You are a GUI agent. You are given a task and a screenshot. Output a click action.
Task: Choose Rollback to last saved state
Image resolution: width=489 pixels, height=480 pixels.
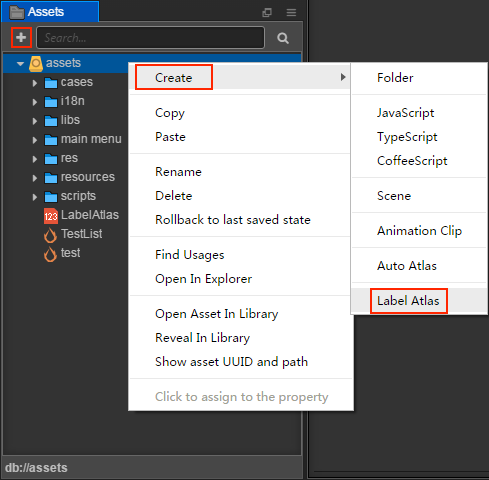click(x=239, y=220)
